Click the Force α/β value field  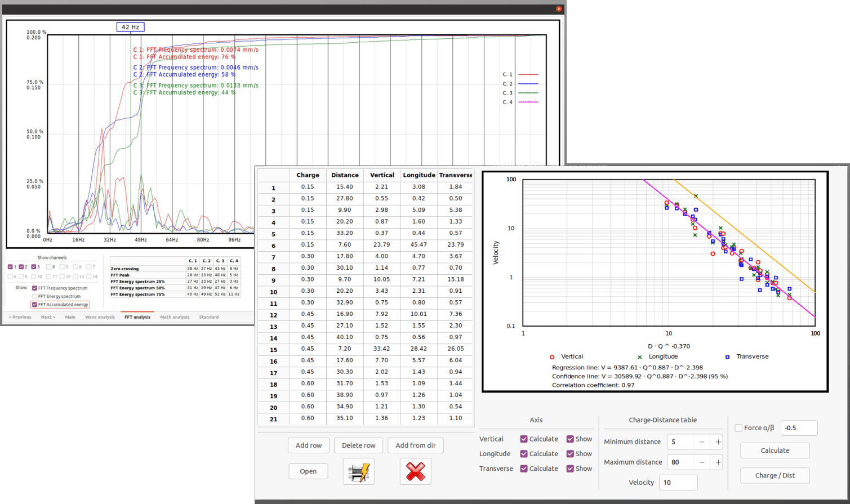[799, 428]
